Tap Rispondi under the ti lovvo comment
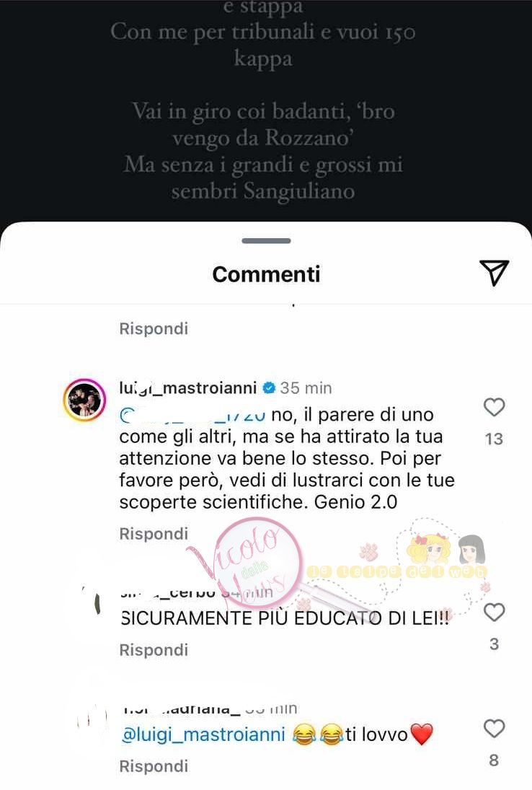The width and height of the screenshot is (532, 790). point(154,766)
